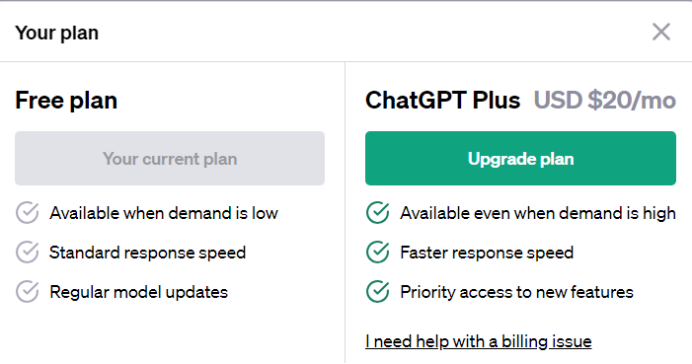Image resolution: width=692 pixels, height=364 pixels.
Task: Click check icon beside Standard response speed
Action: tap(27, 252)
